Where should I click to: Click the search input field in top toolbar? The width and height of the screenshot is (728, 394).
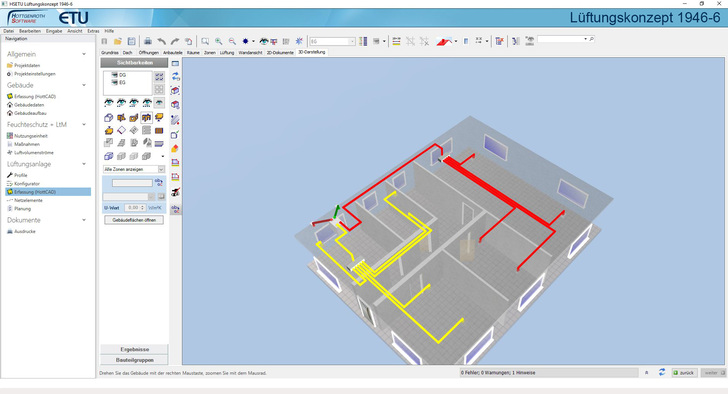[x=562, y=39]
